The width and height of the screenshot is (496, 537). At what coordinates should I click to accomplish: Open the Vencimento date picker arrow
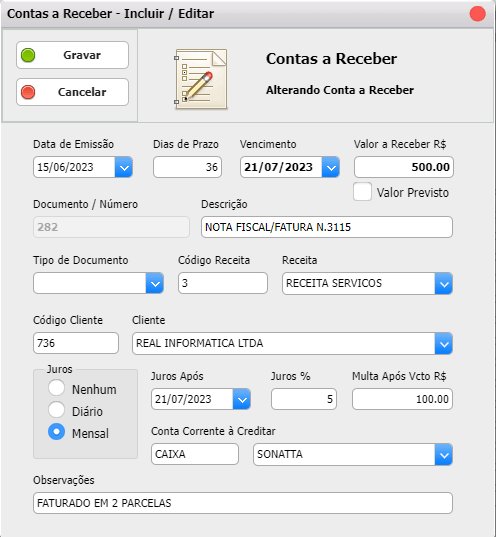(331, 167)
